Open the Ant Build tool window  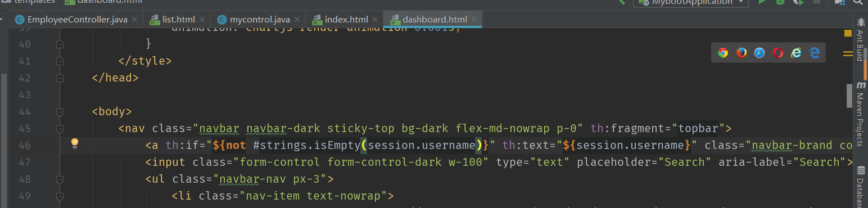click(861, 39)
